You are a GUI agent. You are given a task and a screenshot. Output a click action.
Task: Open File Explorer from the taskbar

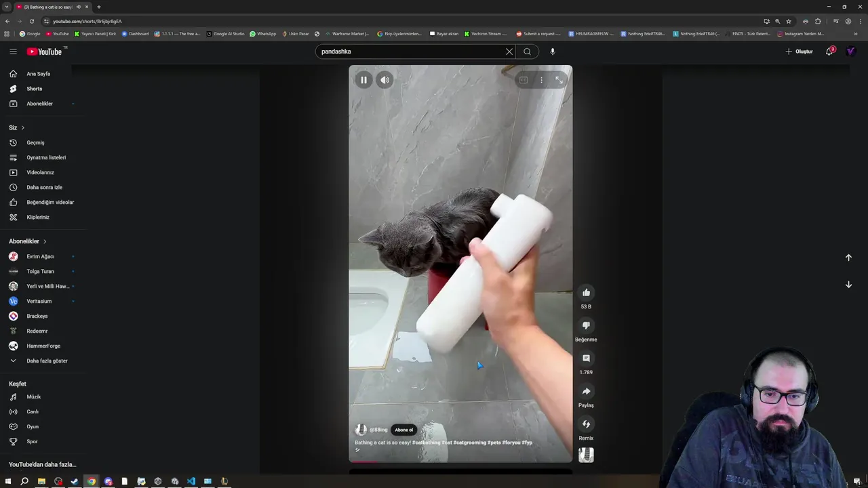coord(41,481)
